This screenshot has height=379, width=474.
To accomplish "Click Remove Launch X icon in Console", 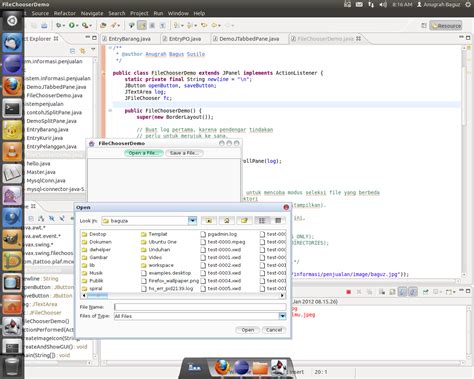I will pyautogui.click(x=359, y=292).
